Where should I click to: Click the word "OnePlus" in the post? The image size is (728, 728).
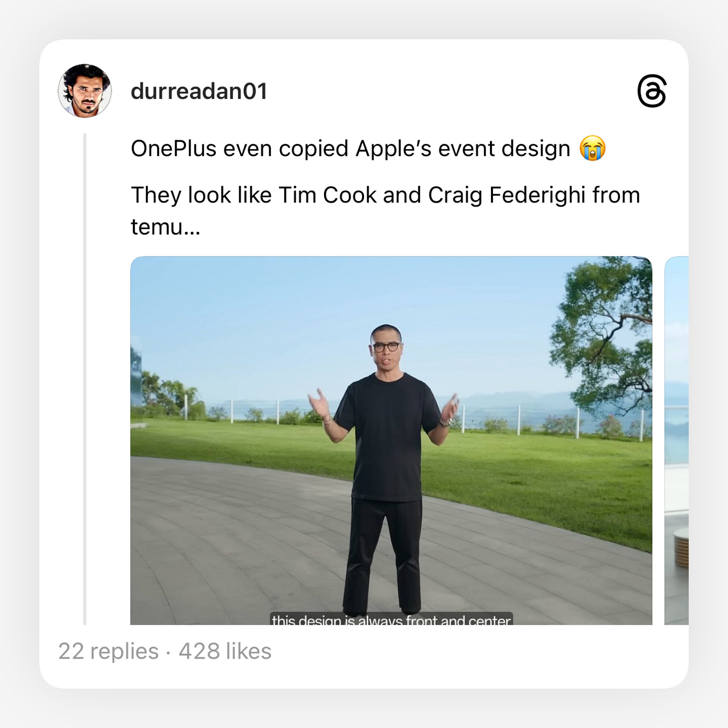click(x=173, y=148)
